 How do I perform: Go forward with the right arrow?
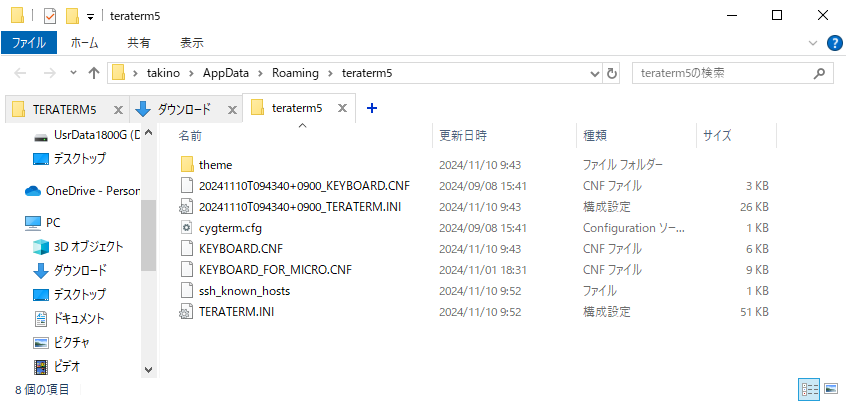(50, 73)
